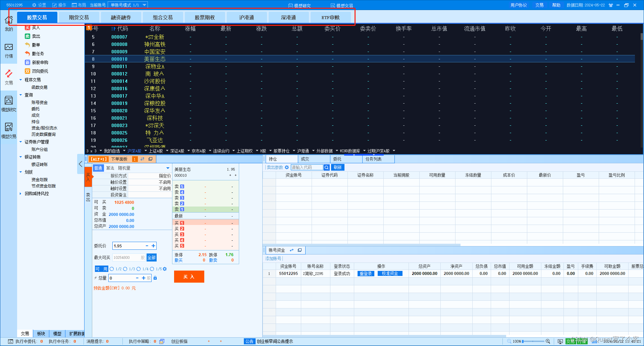Open the 成交 tab in positions panel

314,159
